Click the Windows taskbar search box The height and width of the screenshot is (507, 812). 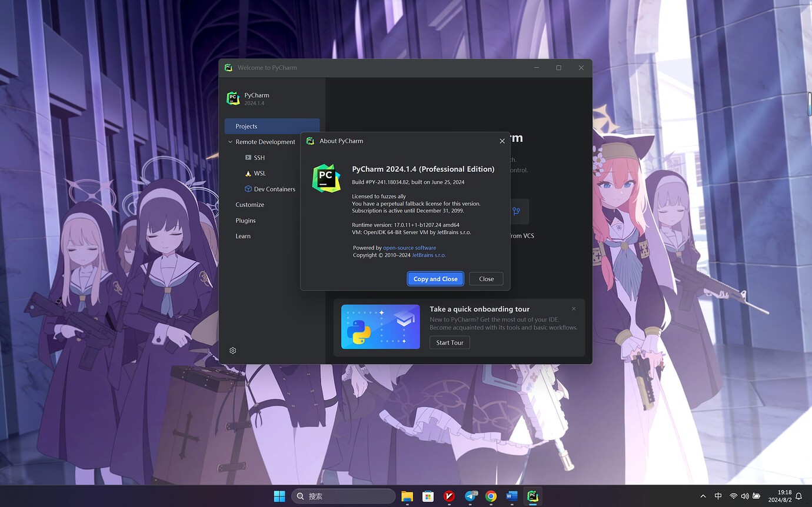pos(344,496)
